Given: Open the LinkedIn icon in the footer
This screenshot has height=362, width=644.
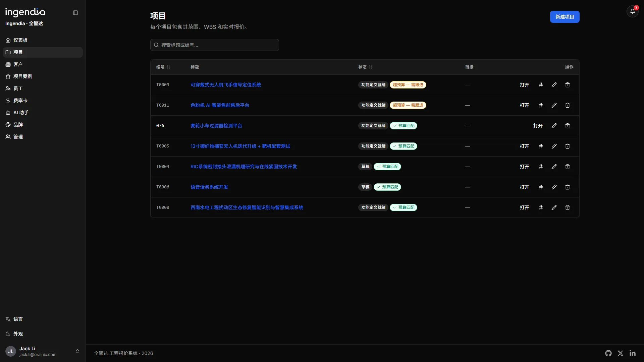Looking at the screenshot, I should click(x=633, y=353).
